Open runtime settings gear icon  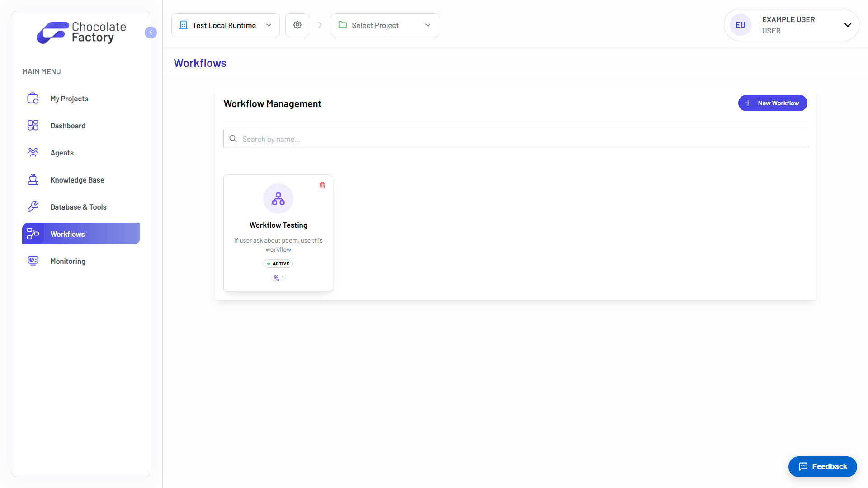[x=297, y=25]
